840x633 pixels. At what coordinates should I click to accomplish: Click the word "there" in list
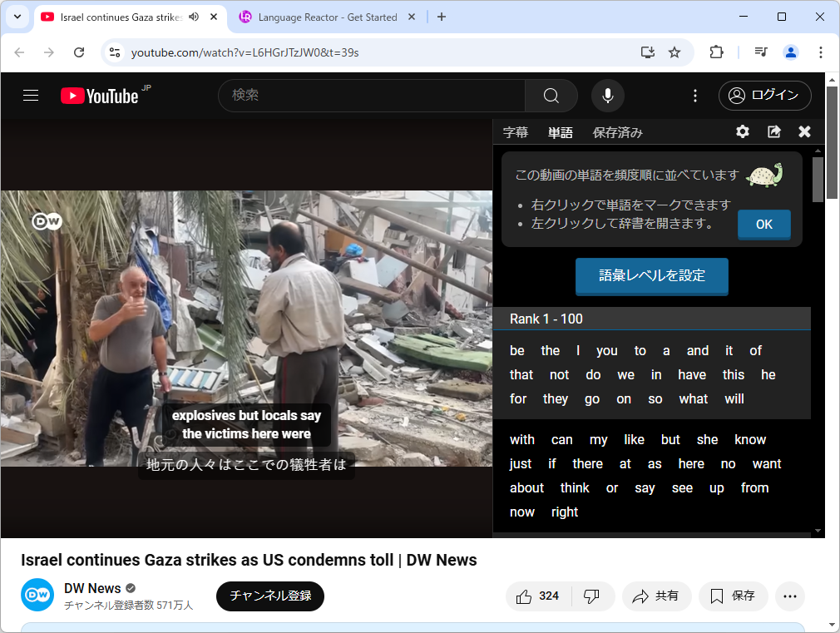coord(588,463)
